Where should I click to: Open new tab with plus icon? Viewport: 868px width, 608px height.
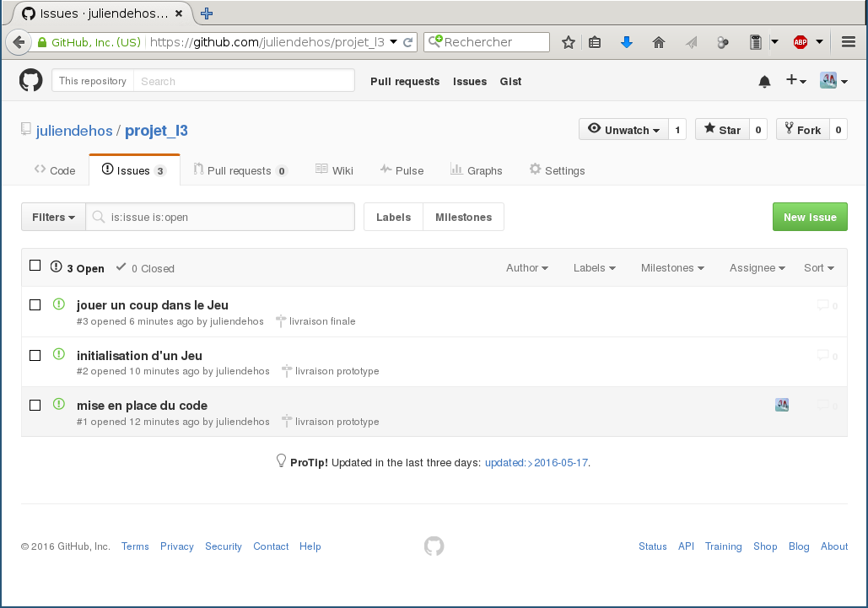tap(207, 13)
